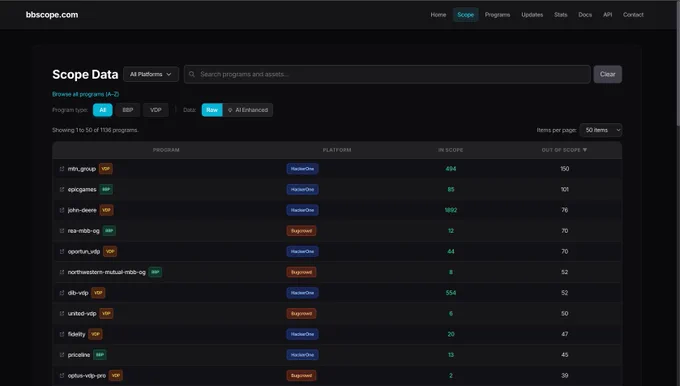This screenshot has width=680, height=386.
Task: Open the Updates nav item
Action: coord(532,15)
